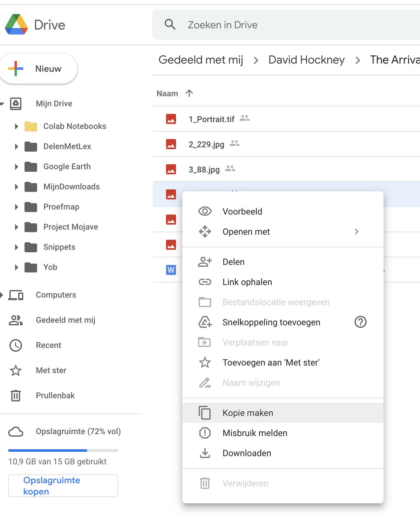Click the help question mark icon
The height and width of the screenshot is (526, 420).
[x=361, y=322]
